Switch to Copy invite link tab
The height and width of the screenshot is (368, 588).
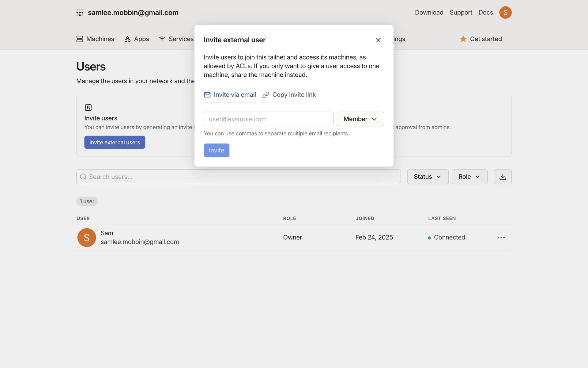click(x=289, y=95)
